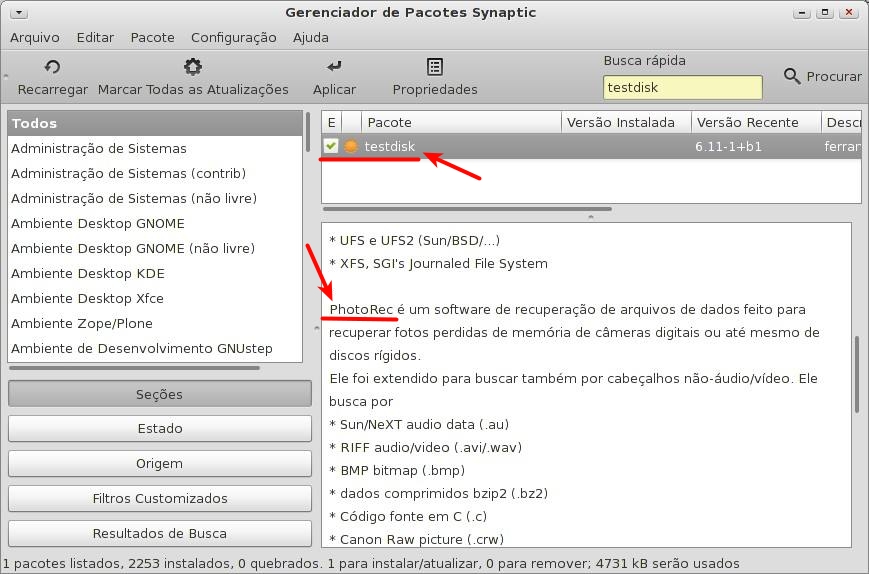Screen dimensions: 869x574
Task: Click the sections list horizontal scrollbar
Action: click(134, 367)
